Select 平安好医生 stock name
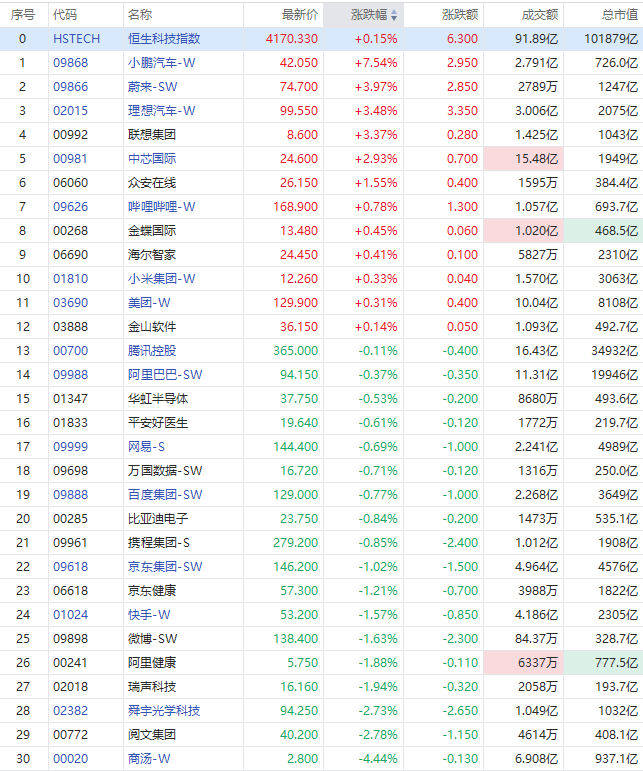This screenshot has height=771, width=643. [x=158, y=423]
